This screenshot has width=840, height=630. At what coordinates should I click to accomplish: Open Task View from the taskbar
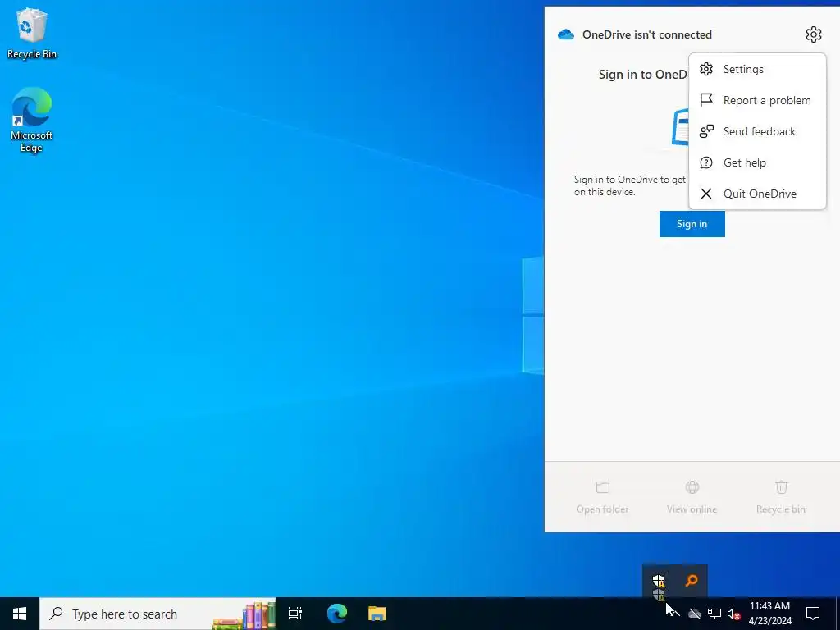tap(295, 614)
